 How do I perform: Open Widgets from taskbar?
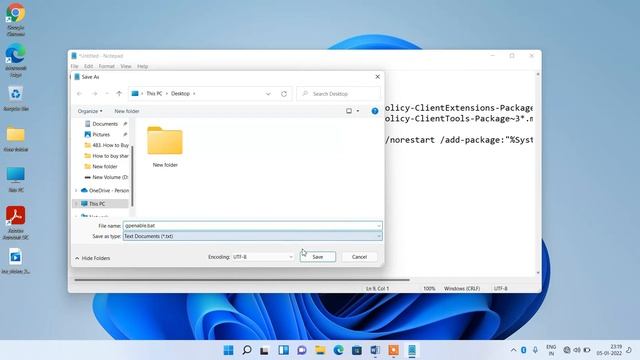(x=283, y=350)
